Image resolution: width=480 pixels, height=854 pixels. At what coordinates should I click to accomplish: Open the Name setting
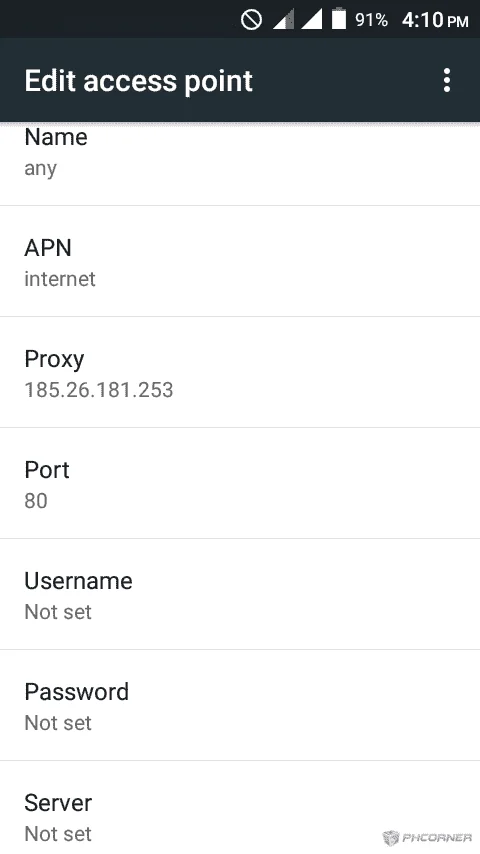[240, 163]
